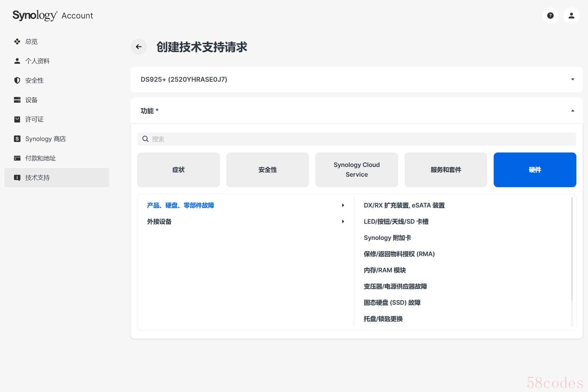Viewport: 588px width, 392px height.
Task: Expand 产品、硬盘、零部件故障 arrow
Action: coord(343,205)
